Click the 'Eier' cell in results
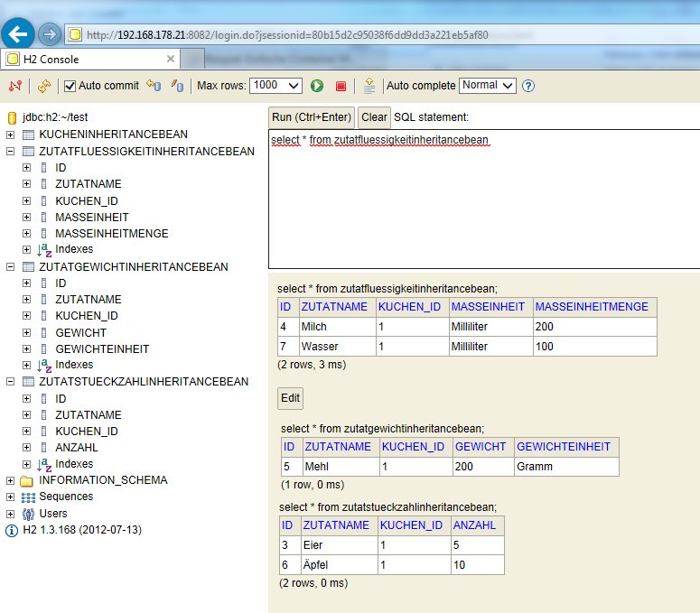700x613 pixels. click(340, 545)
